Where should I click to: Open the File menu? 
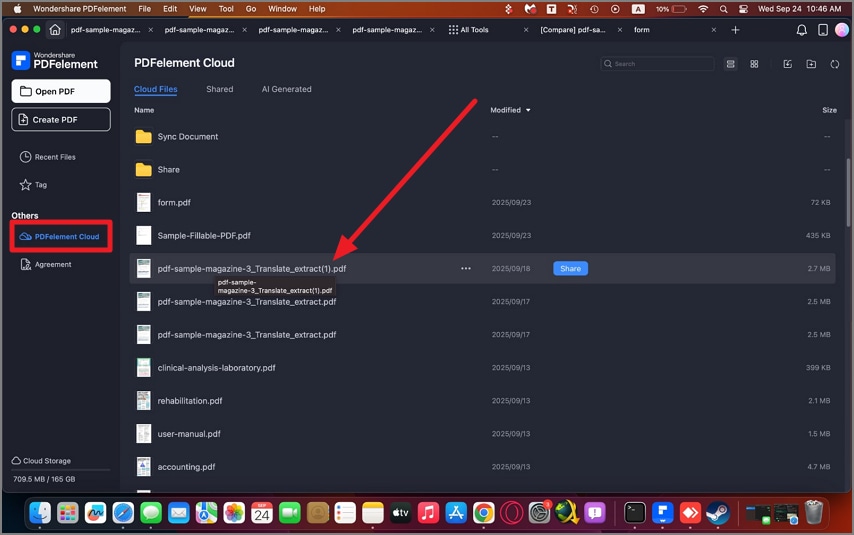click(144, 9)
